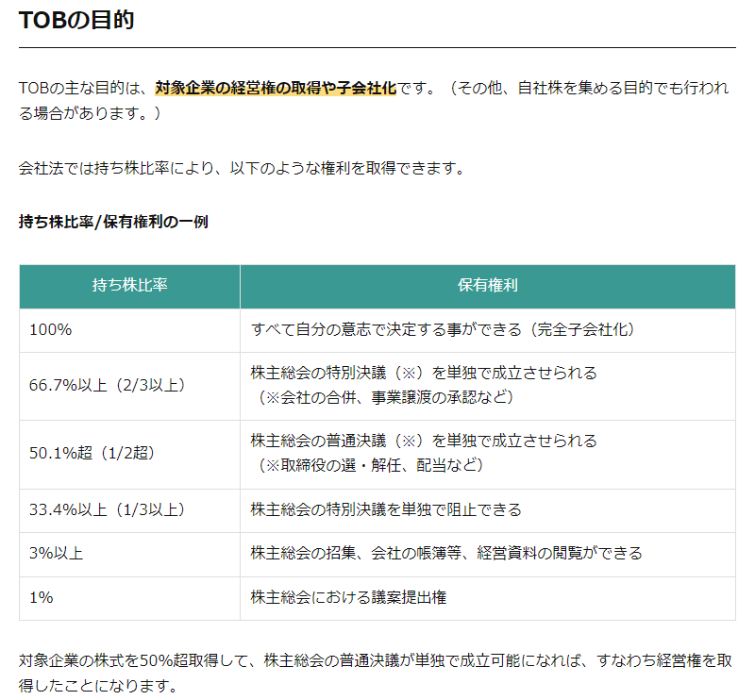The width and height of the screenshot is (755, 700).
Task: Click the cell about 経営資料の閲覧ができる
Action: (x=446, y=554)
